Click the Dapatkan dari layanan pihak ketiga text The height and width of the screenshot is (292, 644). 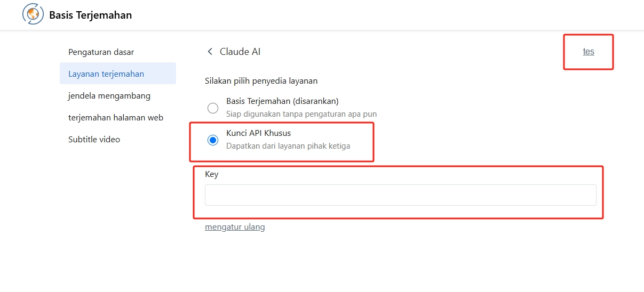tap(288, 145)
